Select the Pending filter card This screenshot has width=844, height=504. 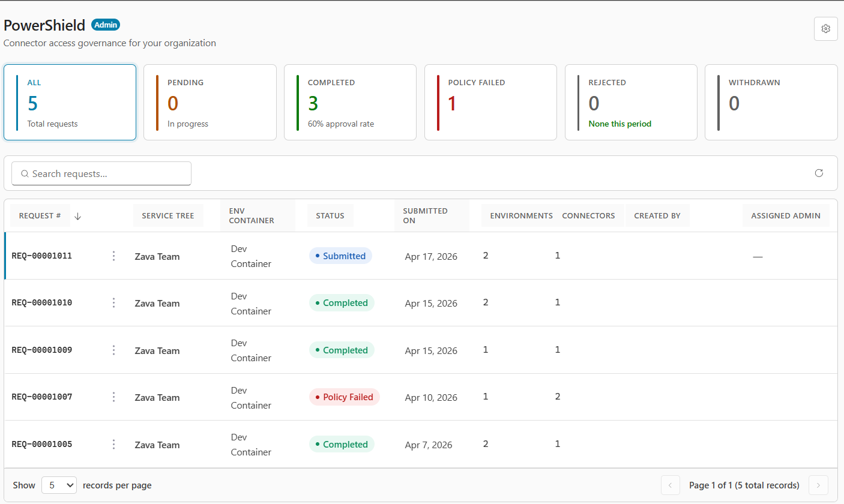pos(210,103)
